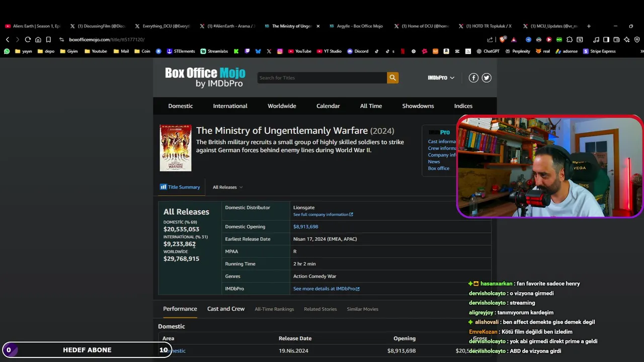Switch to Cast and Crew tab
Screen dimensions: 644x362
coord(226,309)
